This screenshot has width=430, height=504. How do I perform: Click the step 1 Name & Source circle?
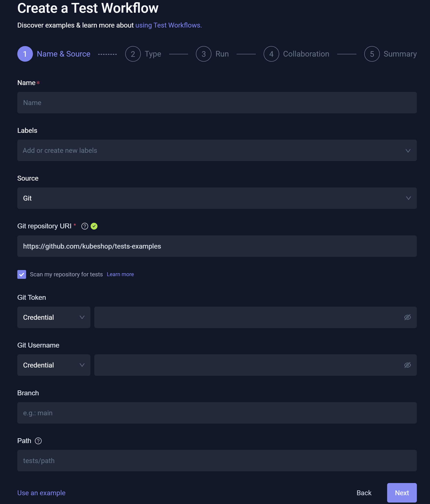25,54
